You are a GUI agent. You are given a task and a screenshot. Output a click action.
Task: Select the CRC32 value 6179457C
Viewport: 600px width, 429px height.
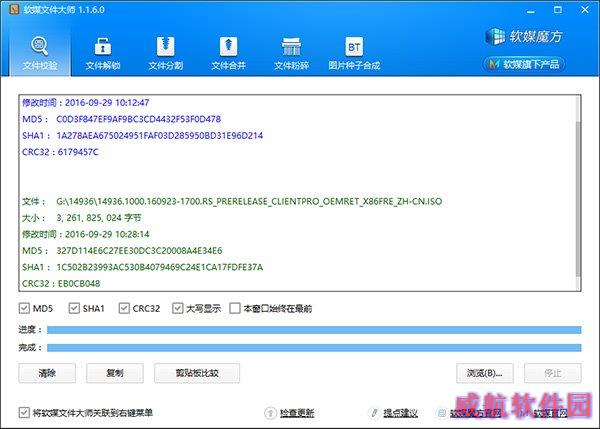(x=78, y=152)
